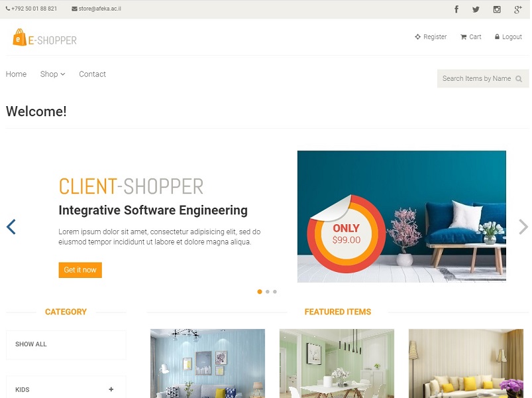532x398 pixels.
Task: Open the blue living room featured thumbnail
Action: (x=207, y=364)
